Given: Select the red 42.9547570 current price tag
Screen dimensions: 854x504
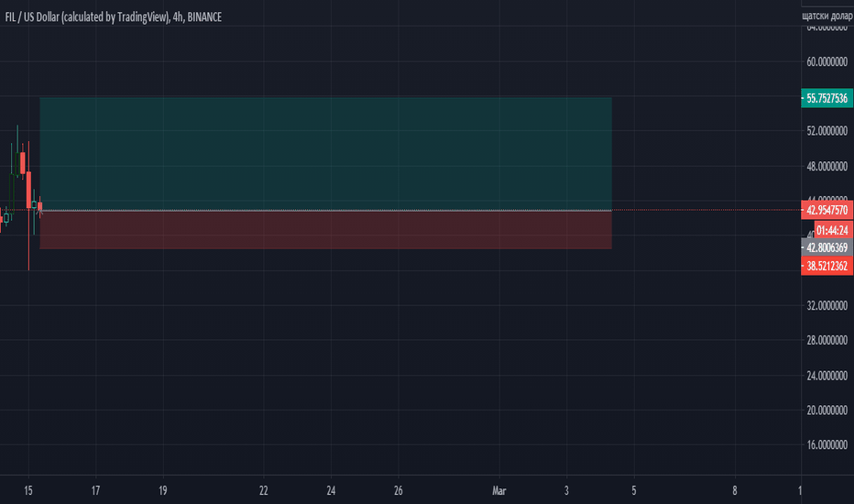Looking at the screenshot, I should pos(827,211).
